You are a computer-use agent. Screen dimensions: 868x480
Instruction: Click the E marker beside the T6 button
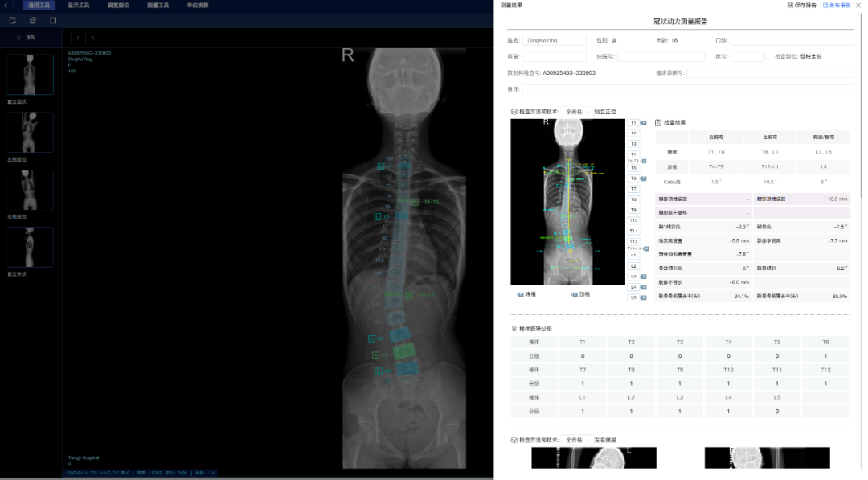pos(644,178)
